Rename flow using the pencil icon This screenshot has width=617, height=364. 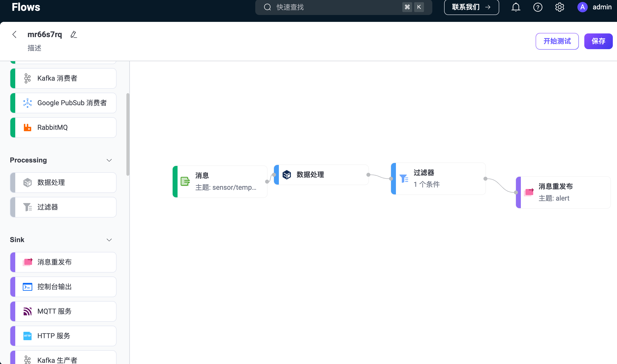(x=73, y=34)
